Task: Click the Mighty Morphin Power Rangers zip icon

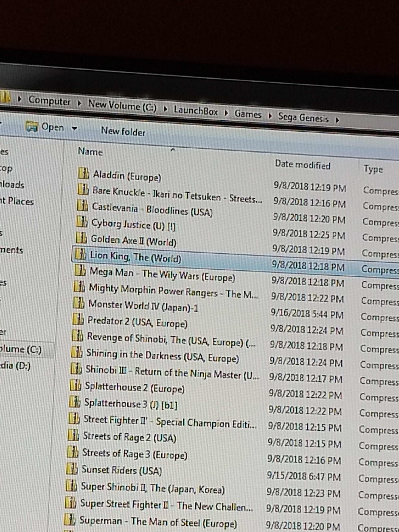Action: (x=79, y=287)
